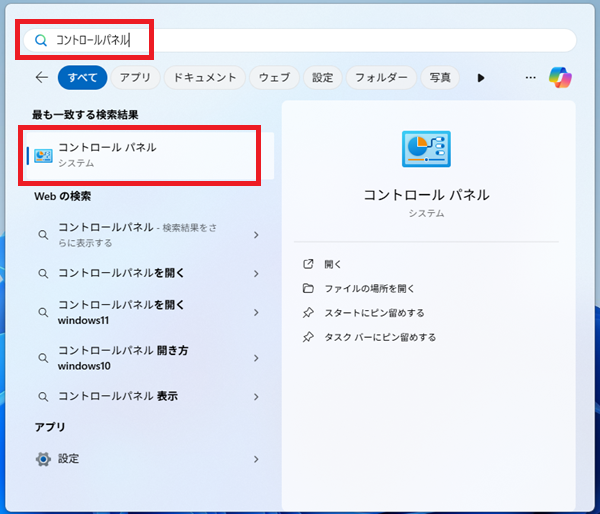The image size is (600, 514).
Task: Expand chevron of コントロールパネル 表示 suggestion
Action: point(256,397)
